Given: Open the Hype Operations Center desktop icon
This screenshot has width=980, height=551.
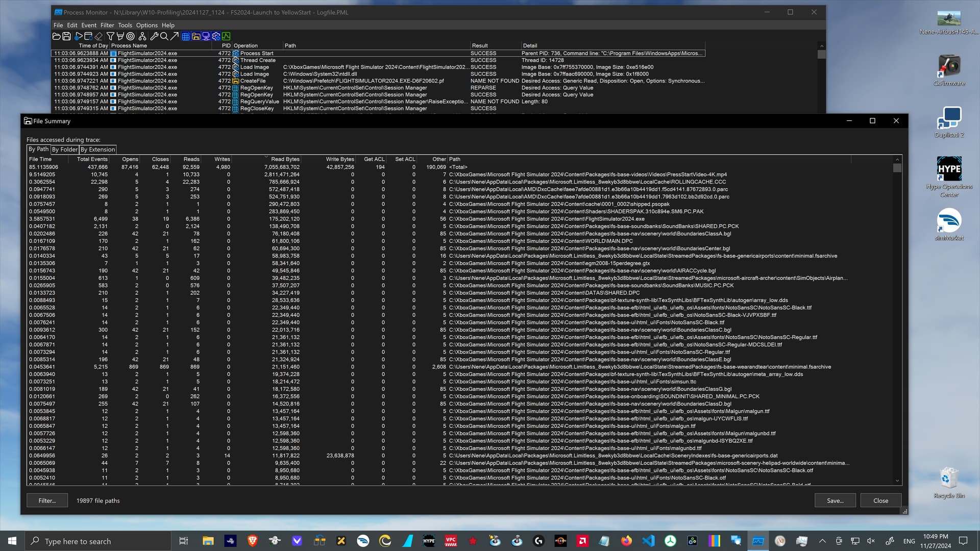Looking at the screenshot, I should pyautogui.click(x=949, y=177).
